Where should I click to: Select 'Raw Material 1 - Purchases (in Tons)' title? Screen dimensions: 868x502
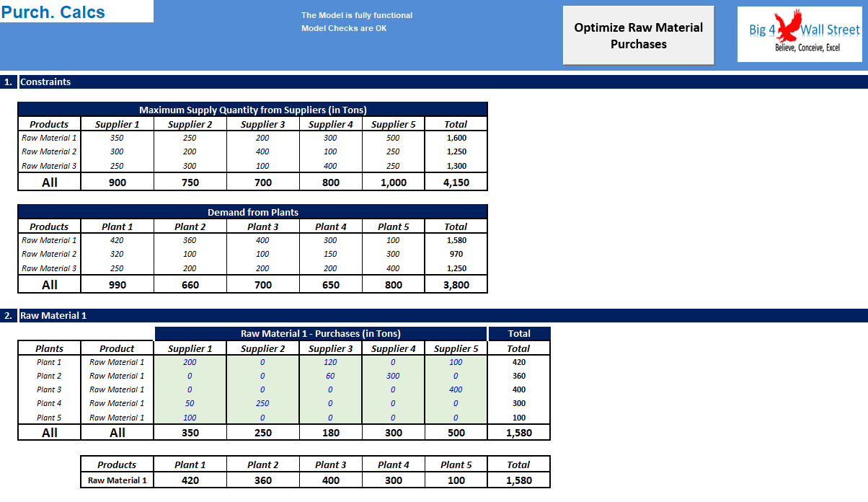pos(321,333)
